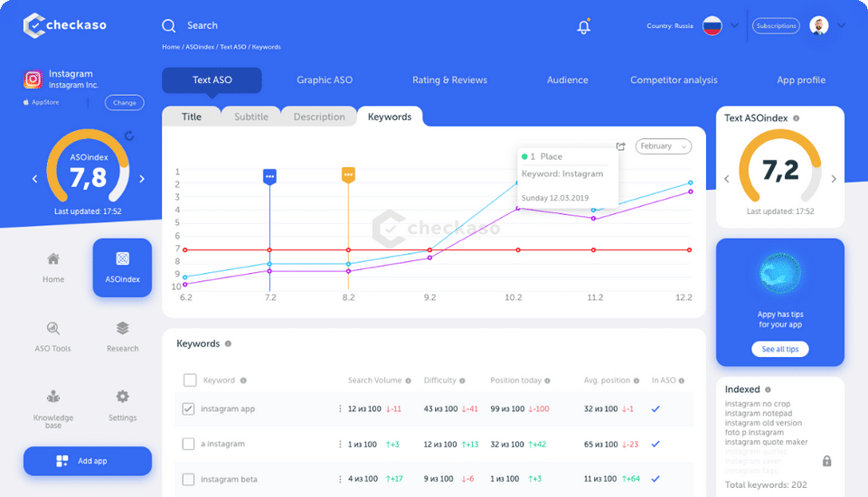Go to next ASOindex on left gauge
This screenshot has width=868, height=497.
click(142, 179)
